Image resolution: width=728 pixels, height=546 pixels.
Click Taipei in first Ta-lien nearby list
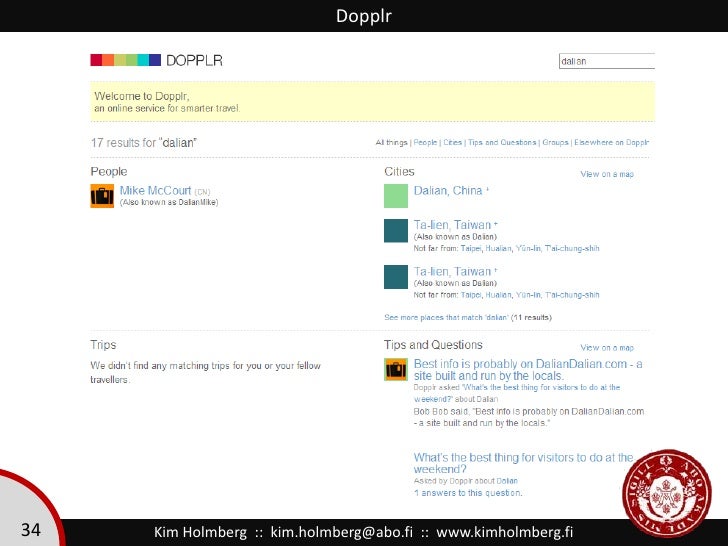point(471,248)
